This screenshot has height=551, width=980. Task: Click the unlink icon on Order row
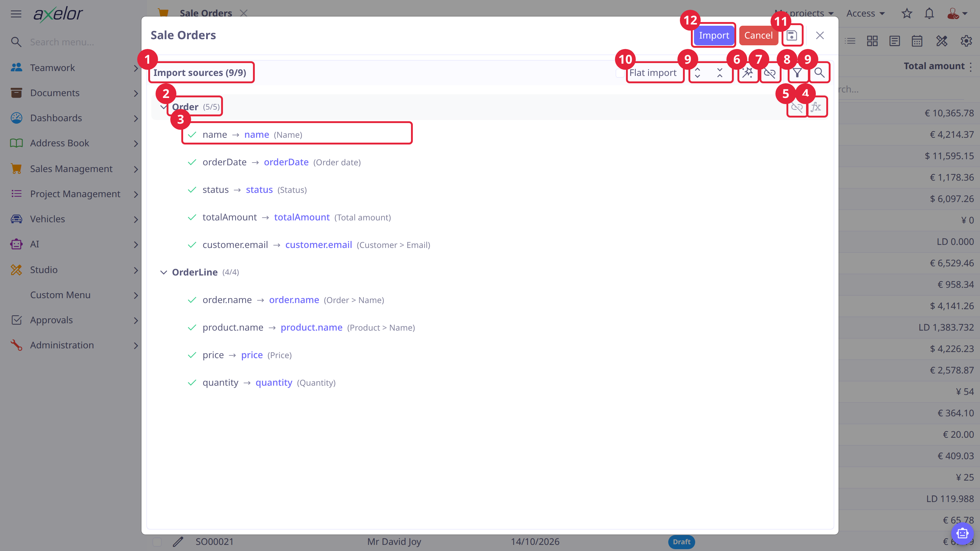pyautogui.click(x=797, y=107)
